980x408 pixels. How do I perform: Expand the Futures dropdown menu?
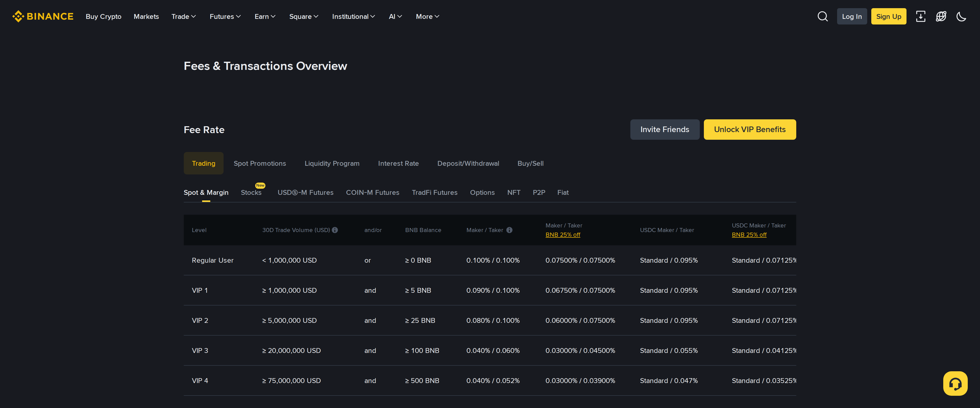pos(225,16)
